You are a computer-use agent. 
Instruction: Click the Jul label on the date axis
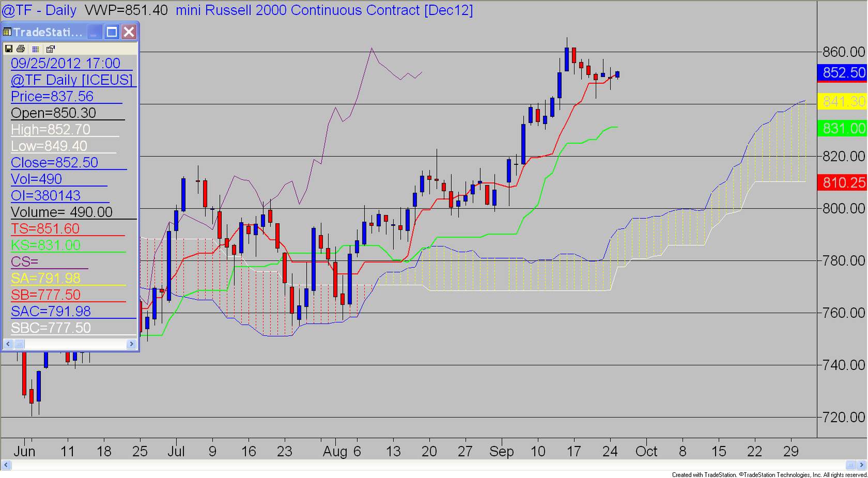[x=176, y=452]
